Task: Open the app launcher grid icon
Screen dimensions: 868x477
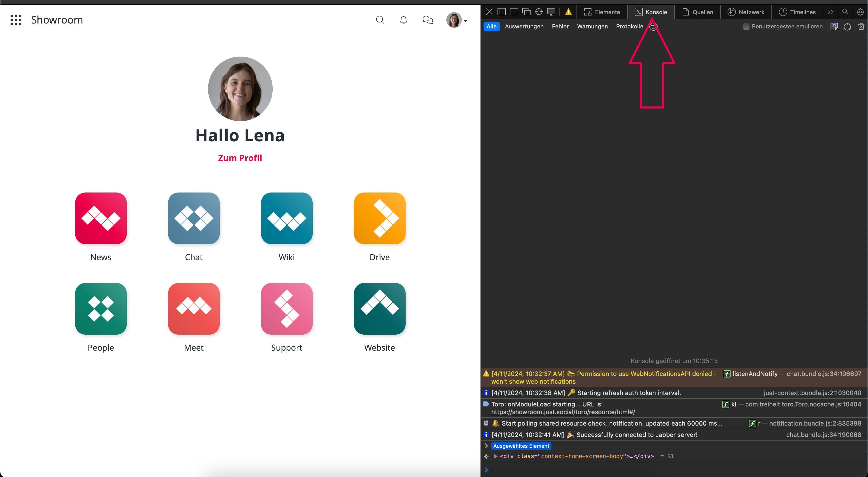Action: pyautogui.click(x=15, y=20)
